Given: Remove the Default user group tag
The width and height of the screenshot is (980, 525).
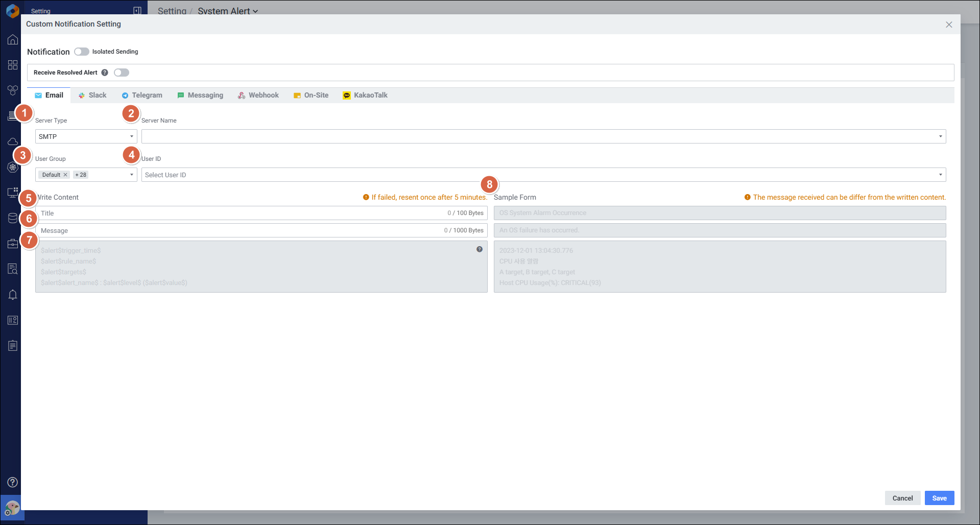Looking at the screenshot, I should (65, 175).
